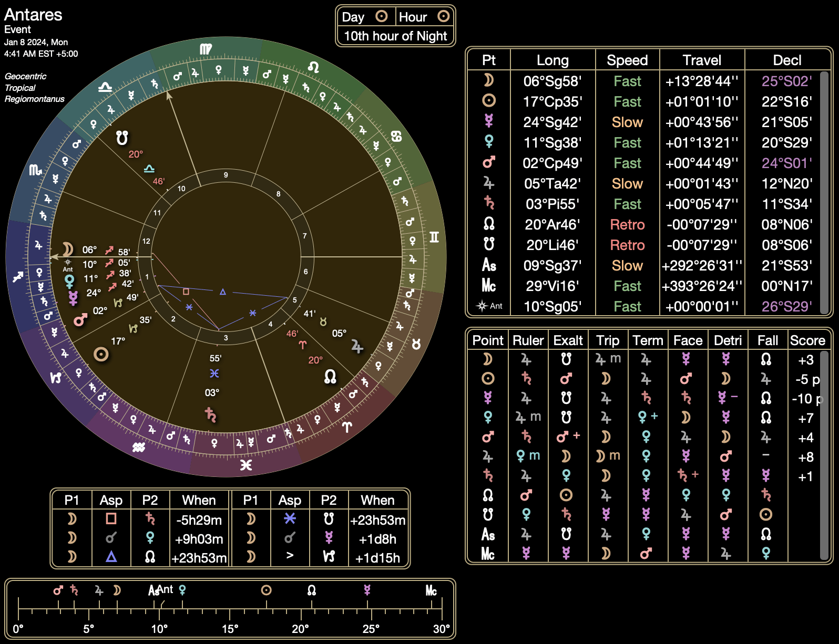The height and width of the screenshot is (644, 839).
Task: Select the Pisces sign on the zodiac ring
Action: [x=245, y=465]
